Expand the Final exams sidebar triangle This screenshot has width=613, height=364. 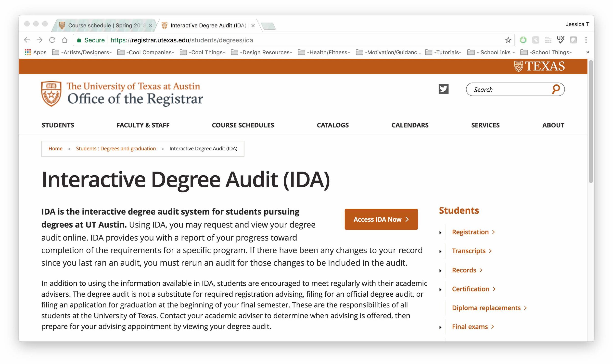tap(440, 328)
